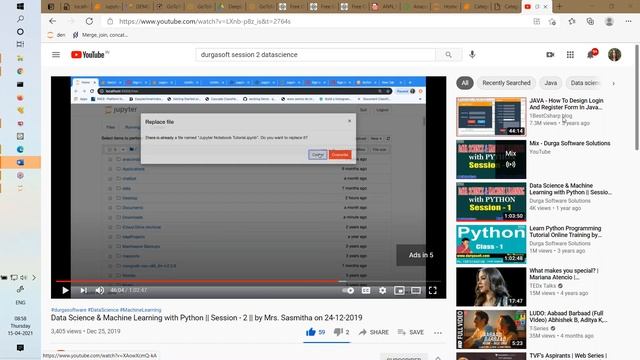This screenshot has height=360, width=640.
Task: Click the browser address bar URL
Action: click(205, 21)
